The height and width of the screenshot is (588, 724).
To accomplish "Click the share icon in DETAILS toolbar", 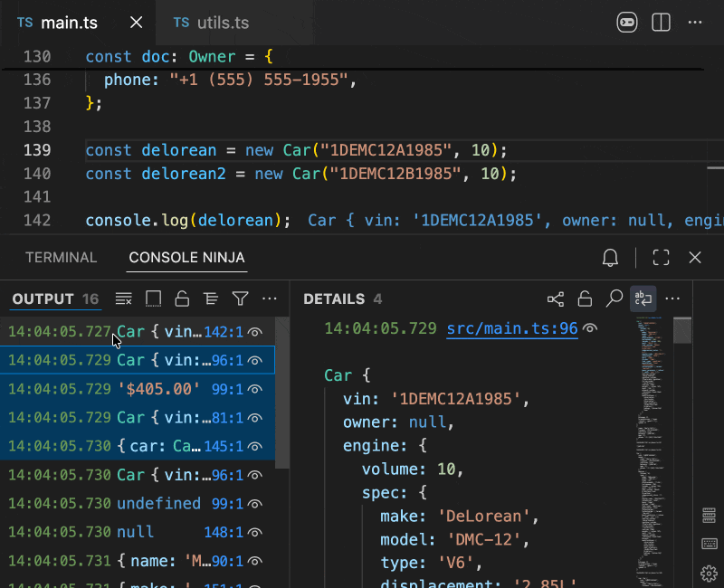I will 556,299.
